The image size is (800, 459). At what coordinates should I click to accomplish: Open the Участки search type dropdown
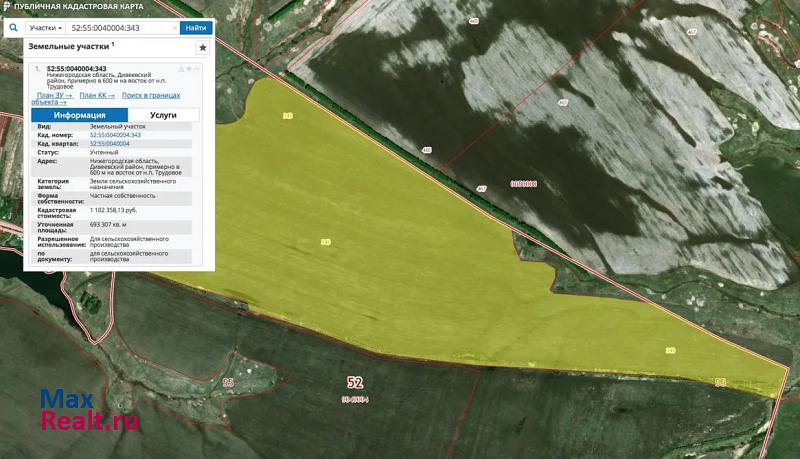(46, 28)
